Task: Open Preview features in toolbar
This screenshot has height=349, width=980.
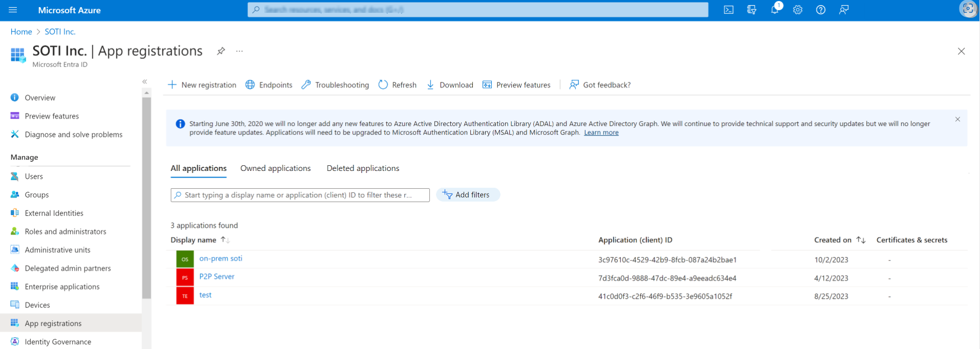Action: point(516,85)
